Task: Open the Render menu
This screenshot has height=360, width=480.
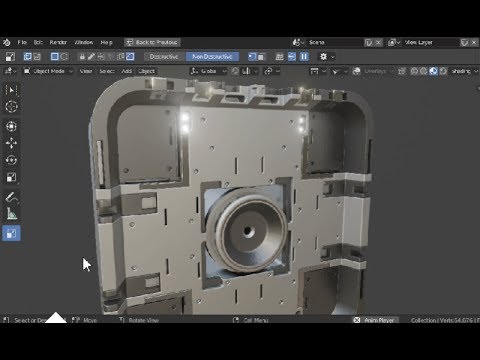Action: (58, 42)
